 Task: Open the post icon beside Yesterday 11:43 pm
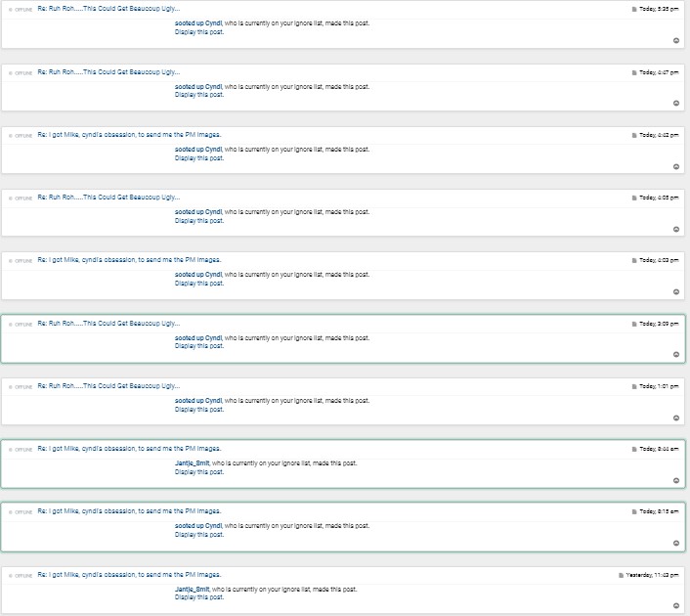coord(621,575)
